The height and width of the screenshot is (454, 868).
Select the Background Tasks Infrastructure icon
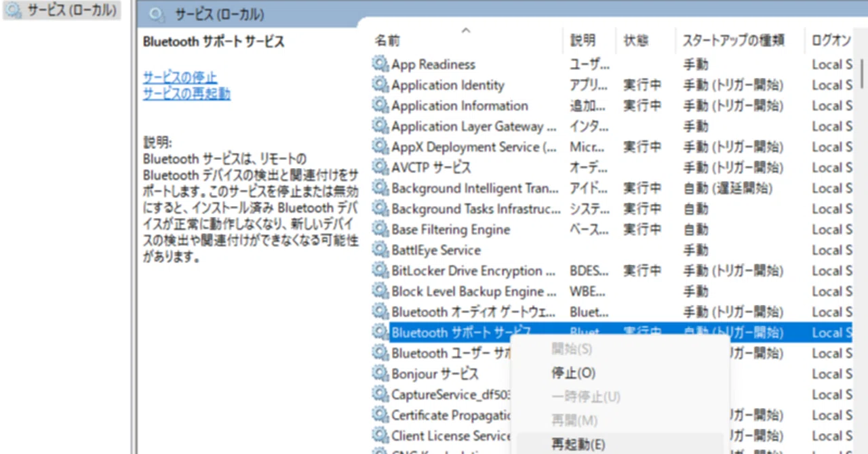coord(380,208)
